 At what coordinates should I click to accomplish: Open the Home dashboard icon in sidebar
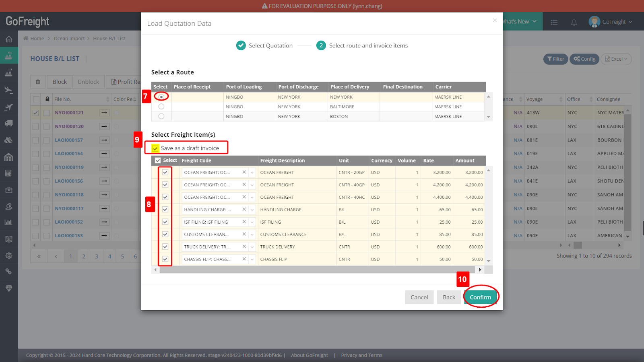point(9,39)
